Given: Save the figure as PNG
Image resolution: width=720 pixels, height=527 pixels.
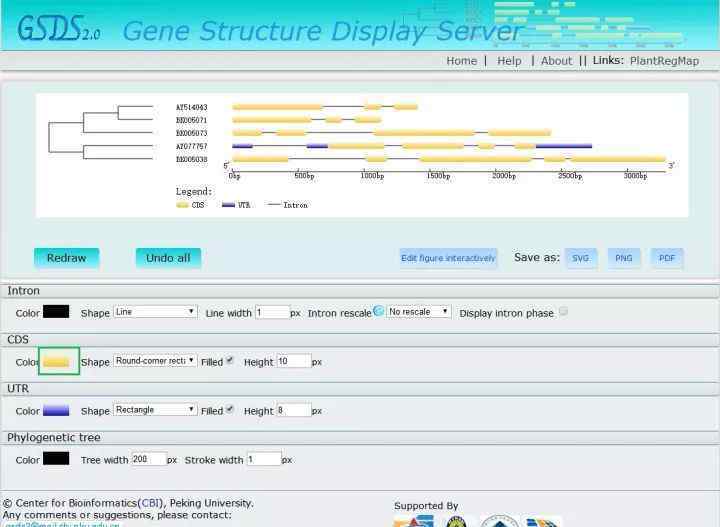Looking at the screenshot, I should (x=624, y=258).
